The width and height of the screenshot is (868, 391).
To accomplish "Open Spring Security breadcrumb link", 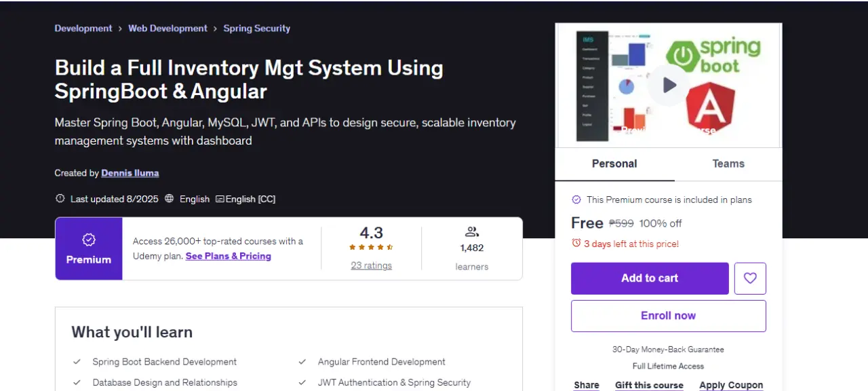I will 257,29.
